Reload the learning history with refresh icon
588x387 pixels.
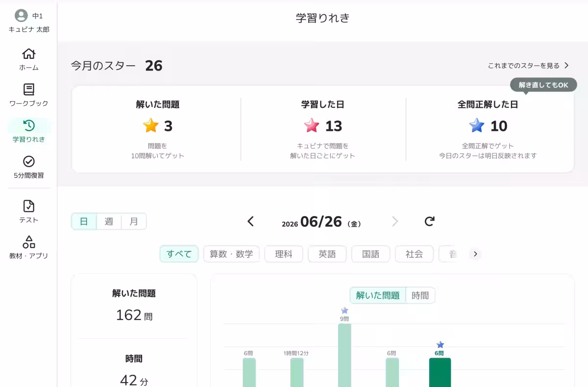[x=430, y=221]
